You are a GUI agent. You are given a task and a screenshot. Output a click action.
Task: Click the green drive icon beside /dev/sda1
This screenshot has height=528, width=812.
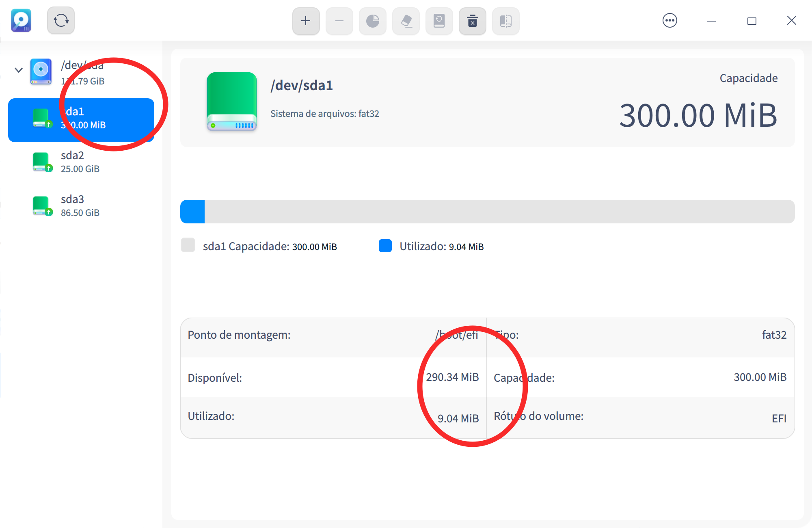pos(232,102)
